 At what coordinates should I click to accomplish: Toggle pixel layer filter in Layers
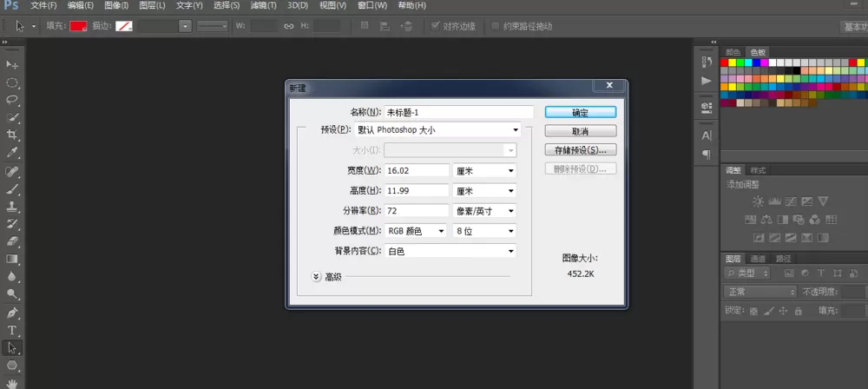[789, 274]
